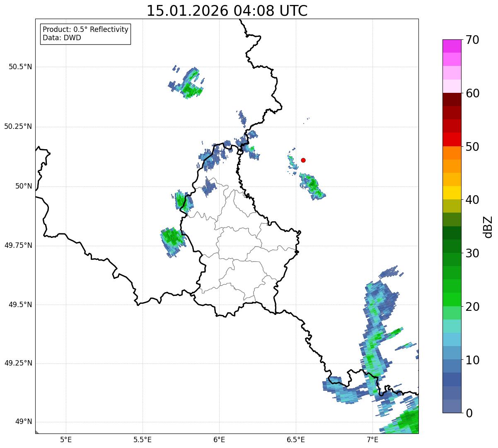Click the red location marker dot
Image resolution: width=498 pixels, height=448 pixels.
pos(303,160)
